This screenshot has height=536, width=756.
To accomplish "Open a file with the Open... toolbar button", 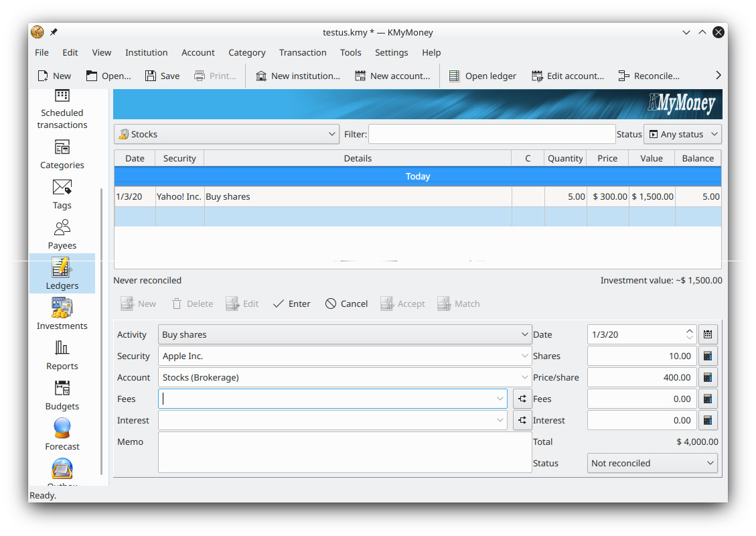I will click(x=108, y=76).
